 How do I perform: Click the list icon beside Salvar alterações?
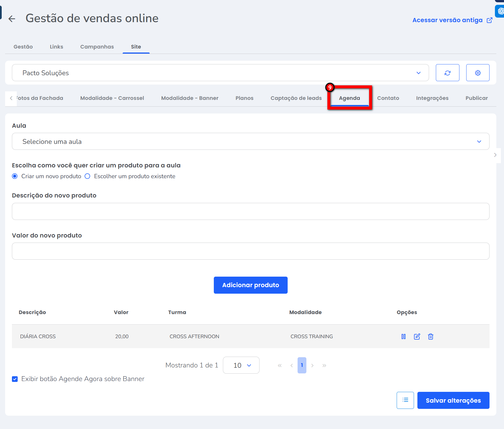[x=405, y=400]
